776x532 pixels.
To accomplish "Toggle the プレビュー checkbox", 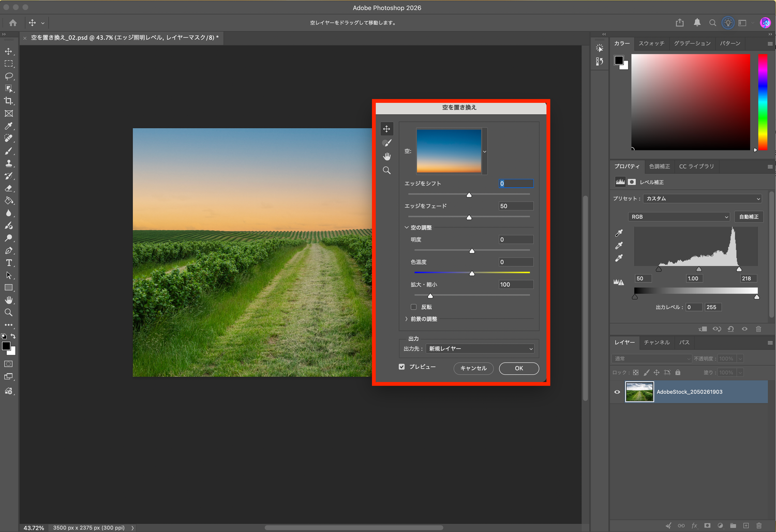I will [x=402, y=367].
